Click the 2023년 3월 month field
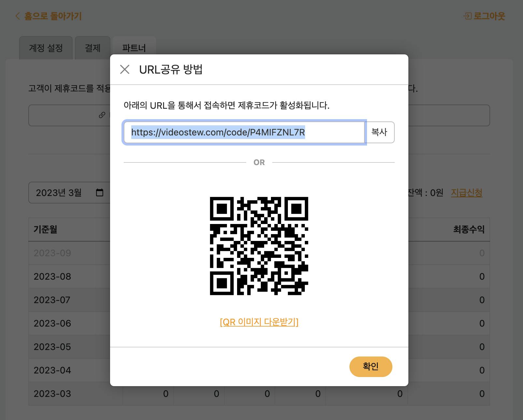Image resolution: width=523 pixels, height=420 pixels. click(x=69, y=193)
